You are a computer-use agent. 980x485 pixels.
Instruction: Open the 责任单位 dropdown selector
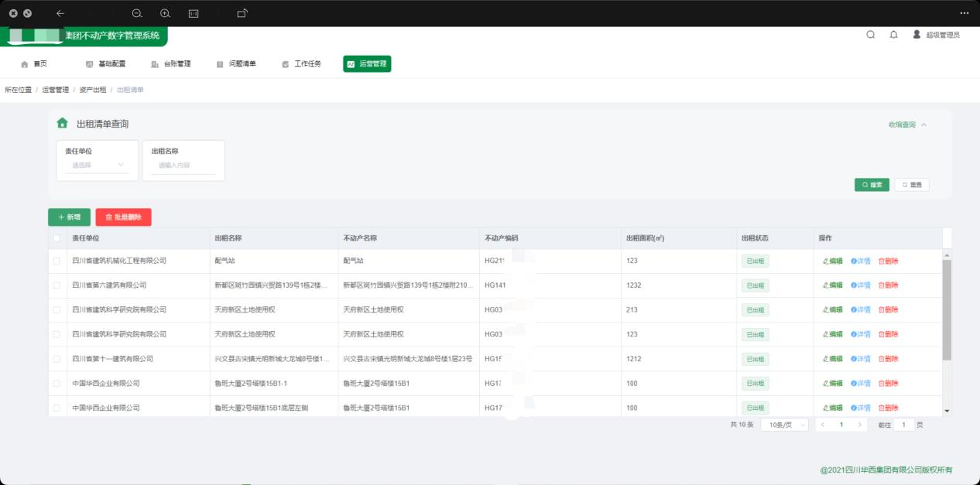pyautogui.click(x=98, y=165)
